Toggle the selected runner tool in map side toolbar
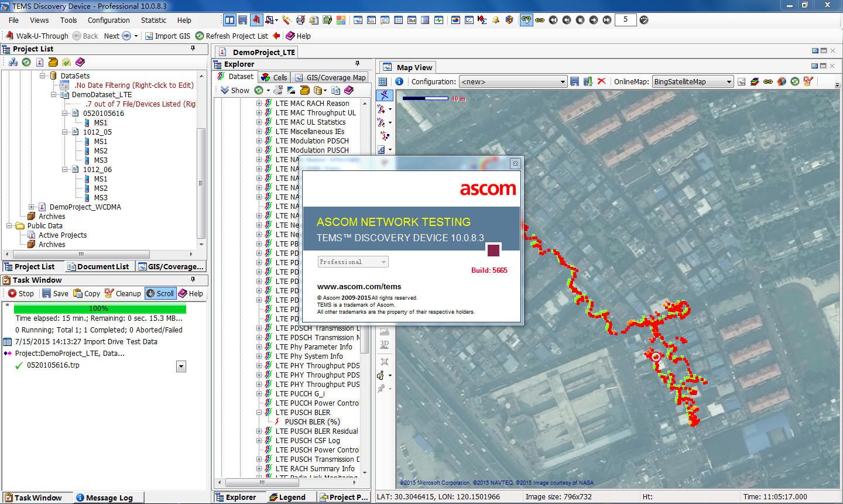Screen dimensions: 843x504 point(384,95)
